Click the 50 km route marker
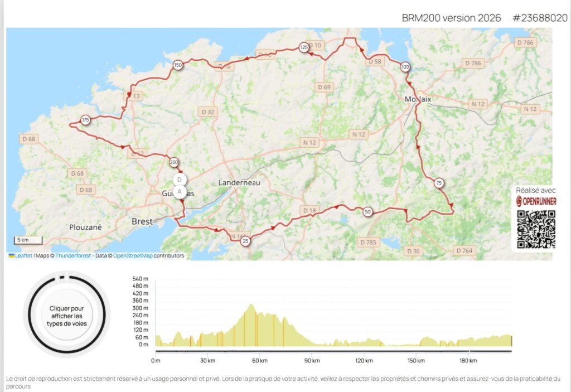The image size is (571, 392). (367, 211)
